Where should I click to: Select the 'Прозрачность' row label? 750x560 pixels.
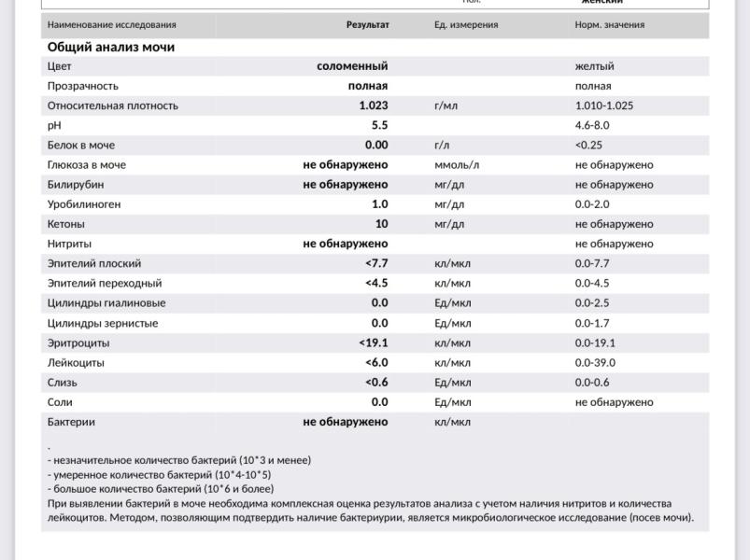point(83,86)
